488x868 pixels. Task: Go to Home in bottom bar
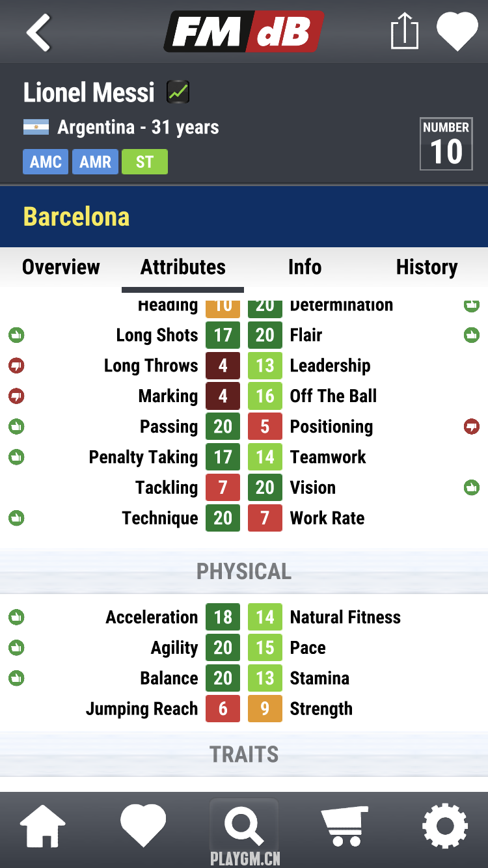tap(43, 826)
